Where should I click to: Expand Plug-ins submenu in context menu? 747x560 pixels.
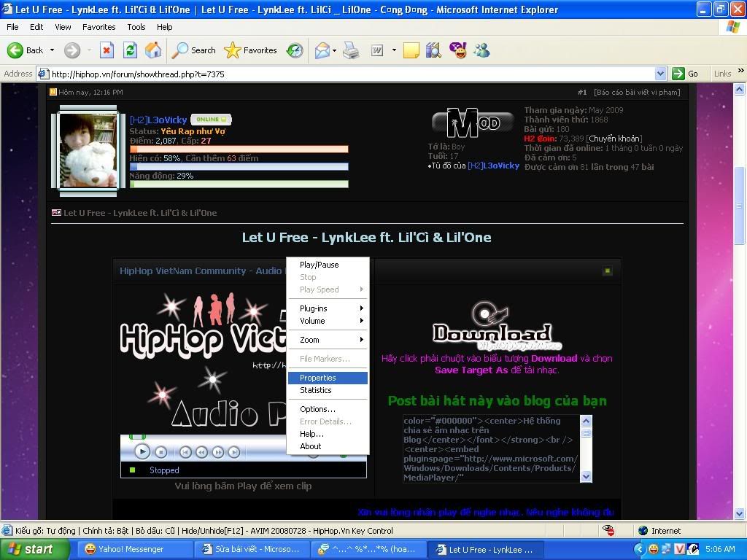point(328,308)
